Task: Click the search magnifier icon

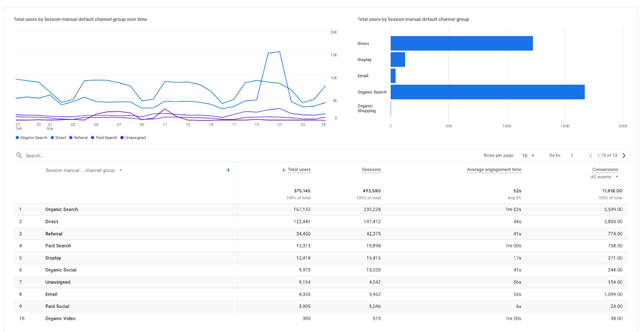Action: click(x=19, y=156)
